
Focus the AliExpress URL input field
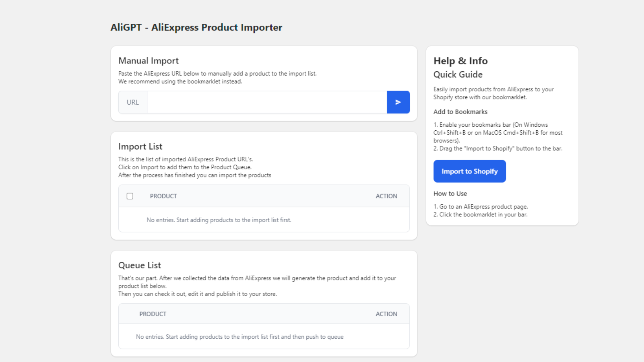pyautogui.click(x=267, y=102)
